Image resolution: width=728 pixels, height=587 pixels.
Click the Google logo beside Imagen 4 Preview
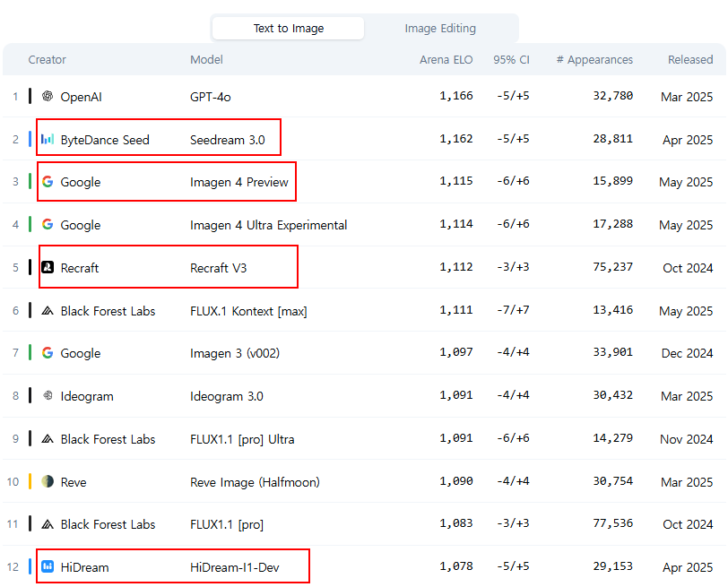point(48,181)
